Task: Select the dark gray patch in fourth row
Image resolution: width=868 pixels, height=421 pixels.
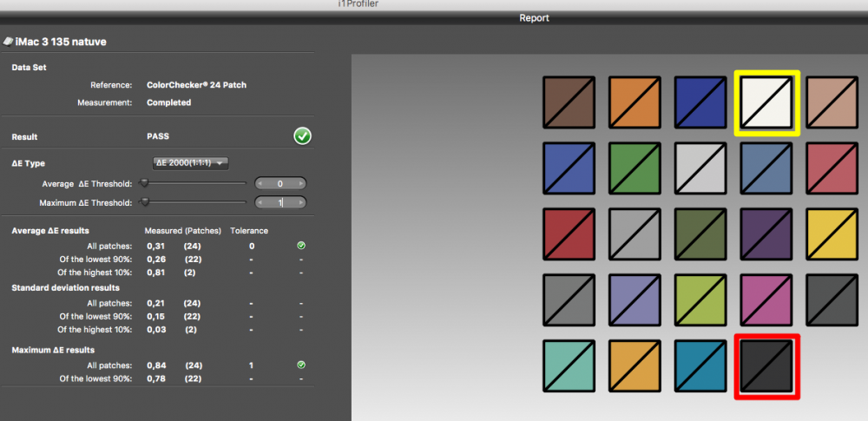Action: tap(832, 300)
